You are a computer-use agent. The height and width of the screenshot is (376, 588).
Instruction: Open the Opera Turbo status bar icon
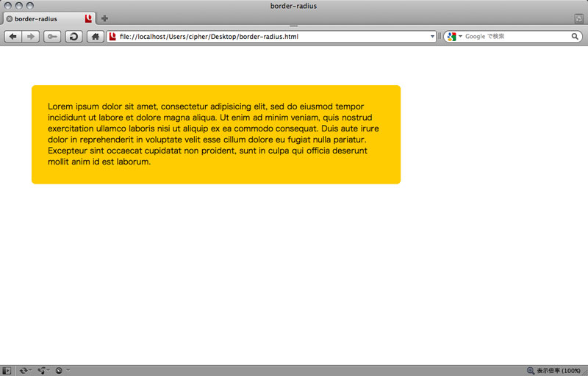60,370
